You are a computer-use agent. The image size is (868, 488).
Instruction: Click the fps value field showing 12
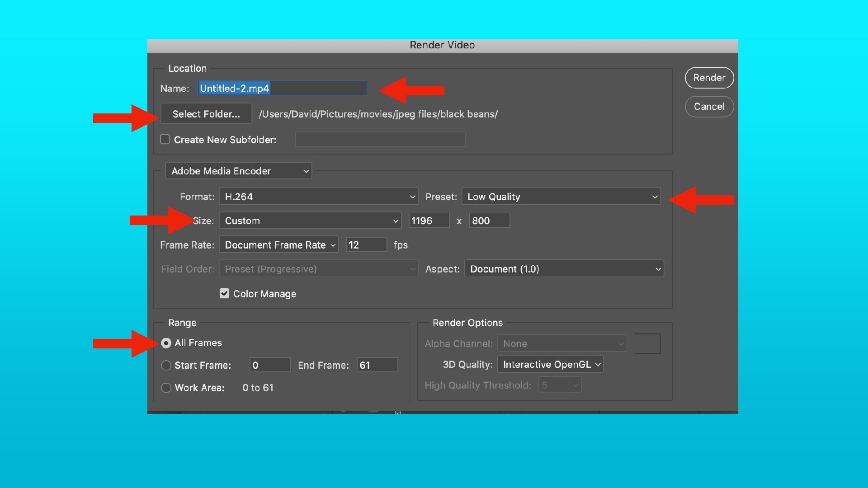366,245
